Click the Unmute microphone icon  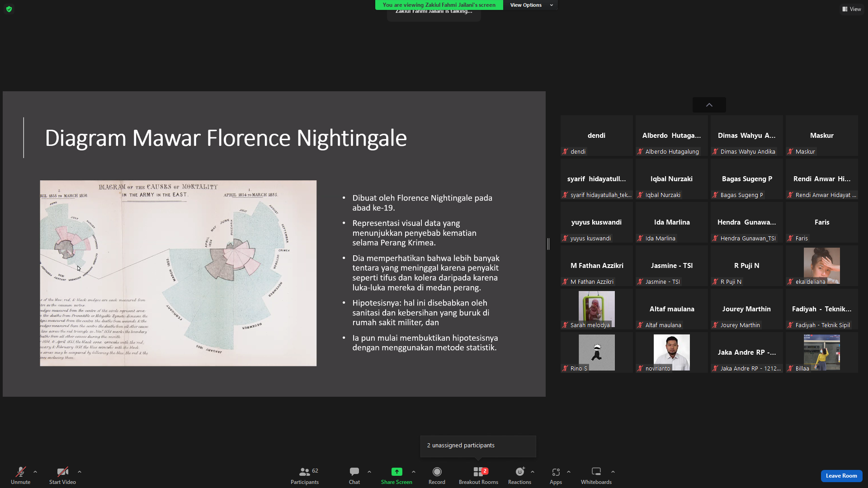pos(20,472)
